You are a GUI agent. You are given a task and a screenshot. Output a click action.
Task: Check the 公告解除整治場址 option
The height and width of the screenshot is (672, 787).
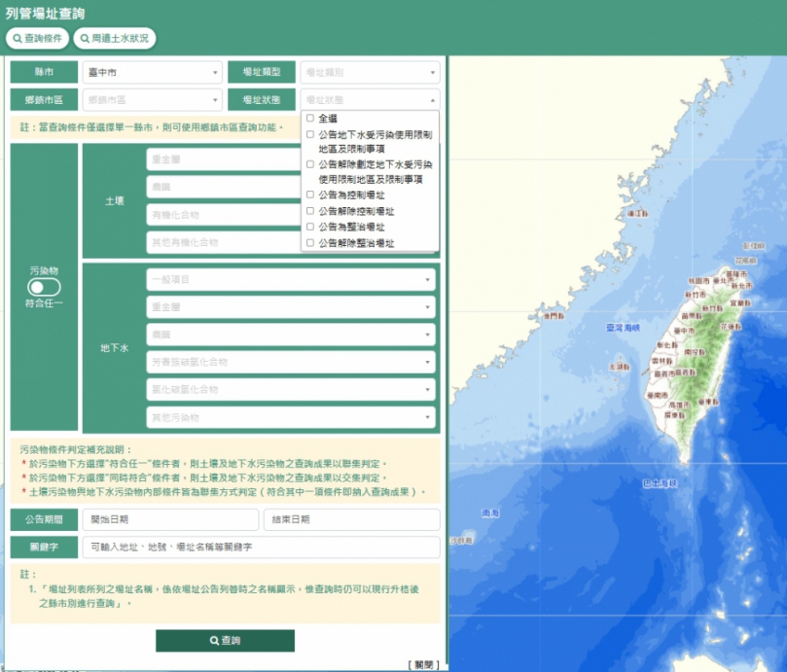coord(310,242)
